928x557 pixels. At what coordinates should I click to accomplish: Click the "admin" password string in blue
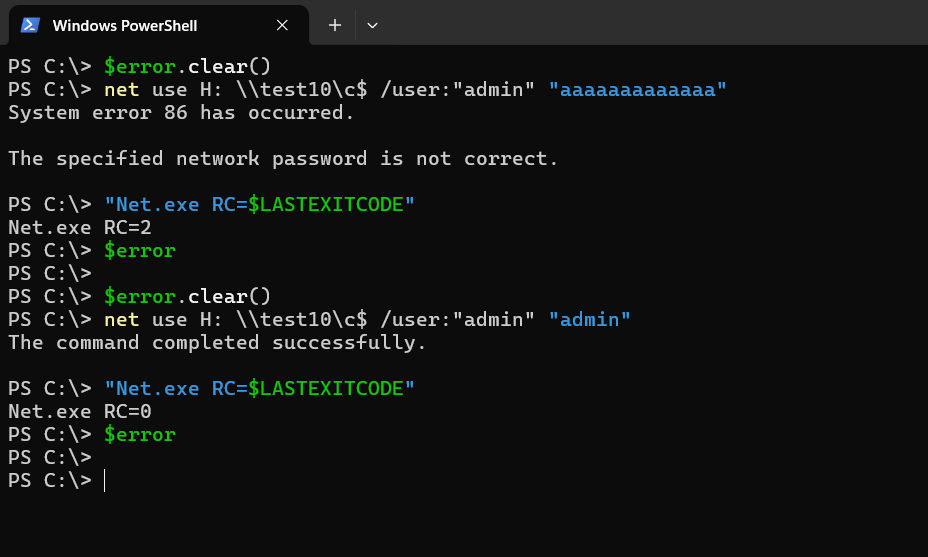pos(589,320)
